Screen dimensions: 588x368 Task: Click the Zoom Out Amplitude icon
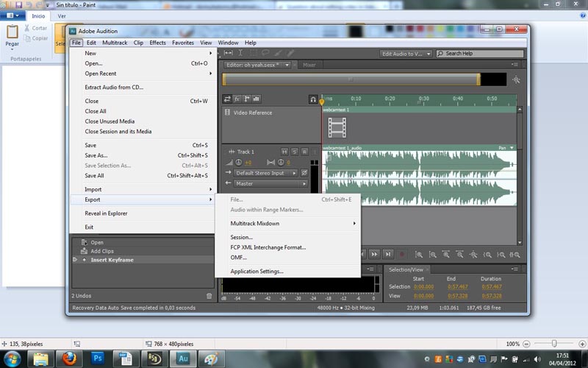tap(432, 255)
